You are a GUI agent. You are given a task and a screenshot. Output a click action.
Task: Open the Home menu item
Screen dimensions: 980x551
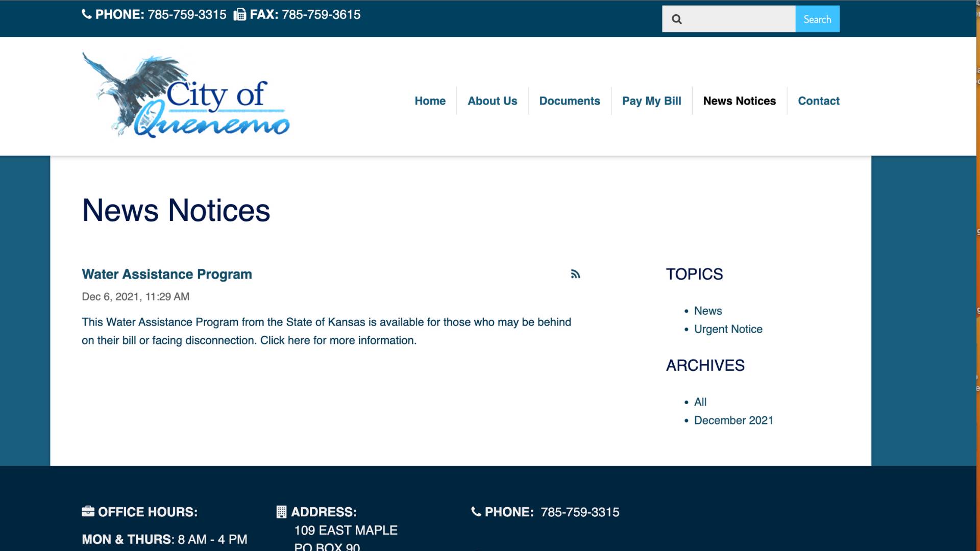pos(430,101)
